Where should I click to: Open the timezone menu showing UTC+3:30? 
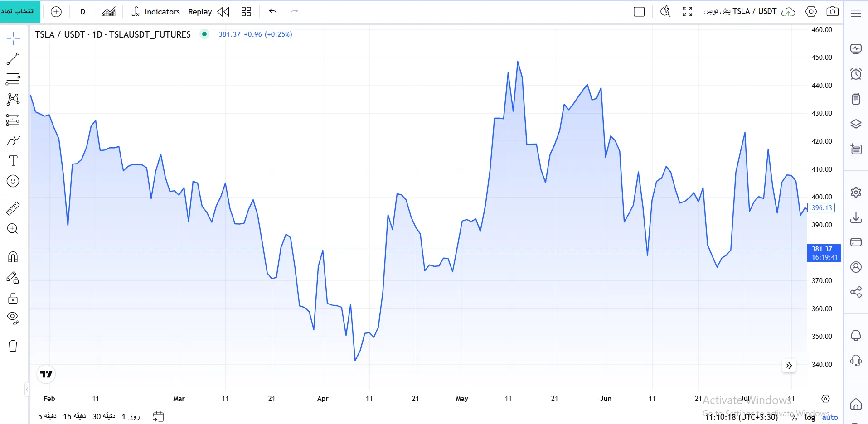(x=742, y=417)
